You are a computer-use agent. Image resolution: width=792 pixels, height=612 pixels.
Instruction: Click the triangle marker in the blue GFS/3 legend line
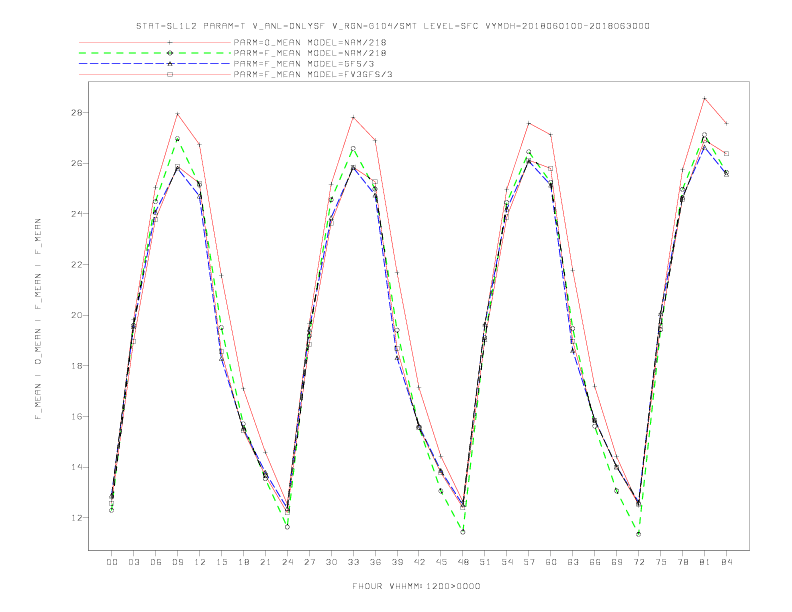click(x=170, y=64)
